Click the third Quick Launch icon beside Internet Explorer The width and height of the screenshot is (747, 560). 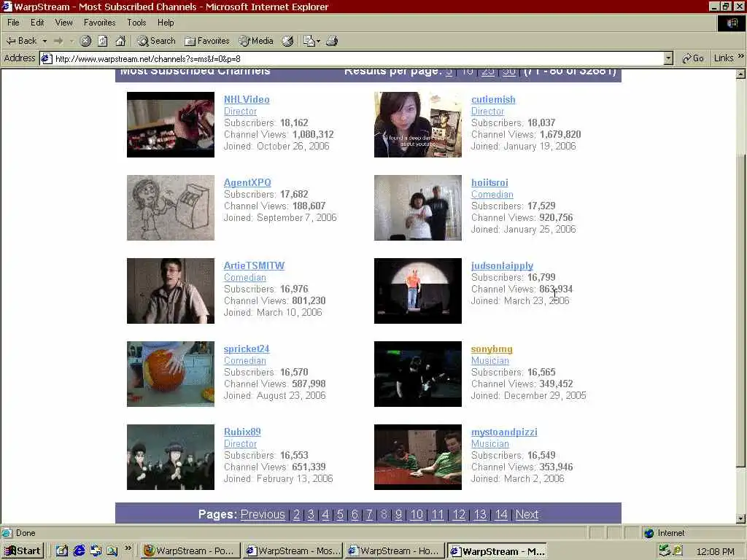96,551
